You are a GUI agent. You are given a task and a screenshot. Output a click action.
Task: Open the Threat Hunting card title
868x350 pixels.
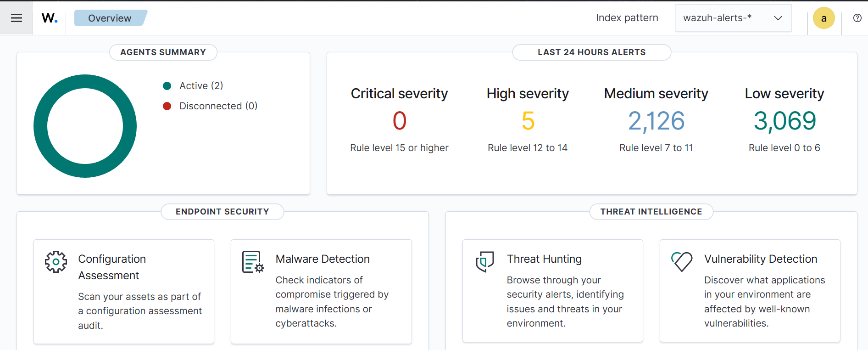coord(544,259)
